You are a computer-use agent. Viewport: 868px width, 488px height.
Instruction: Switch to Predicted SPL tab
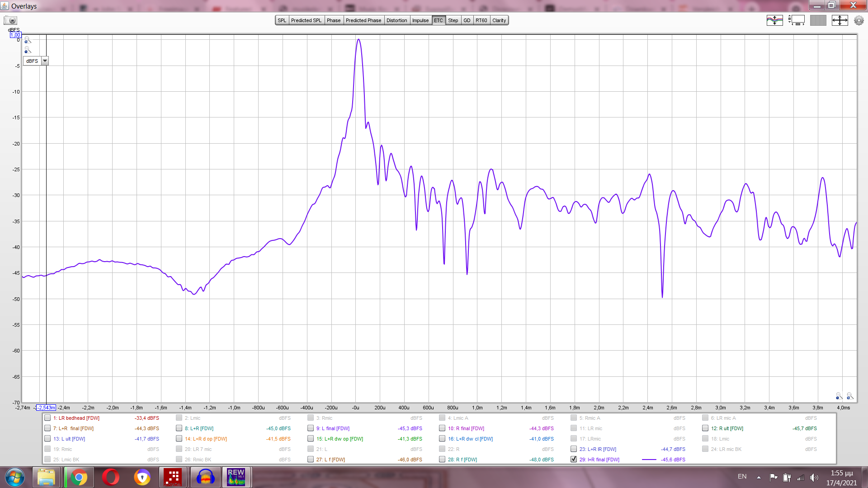306,20
